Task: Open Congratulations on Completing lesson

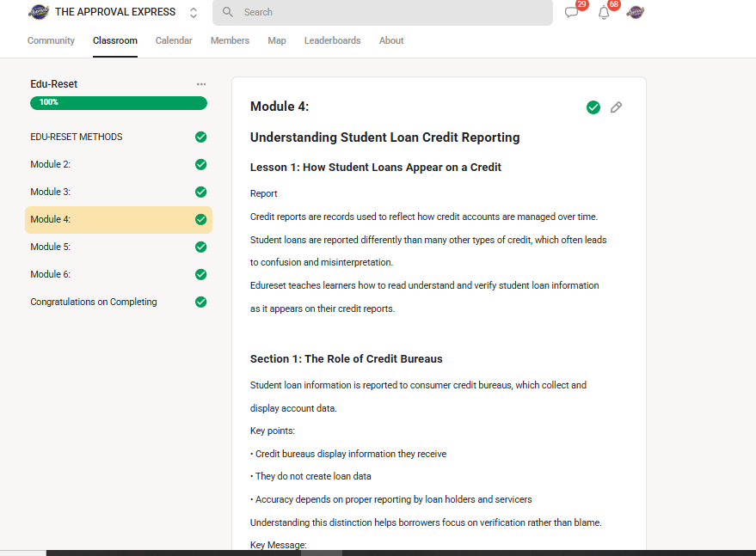Action: point(119,302)
